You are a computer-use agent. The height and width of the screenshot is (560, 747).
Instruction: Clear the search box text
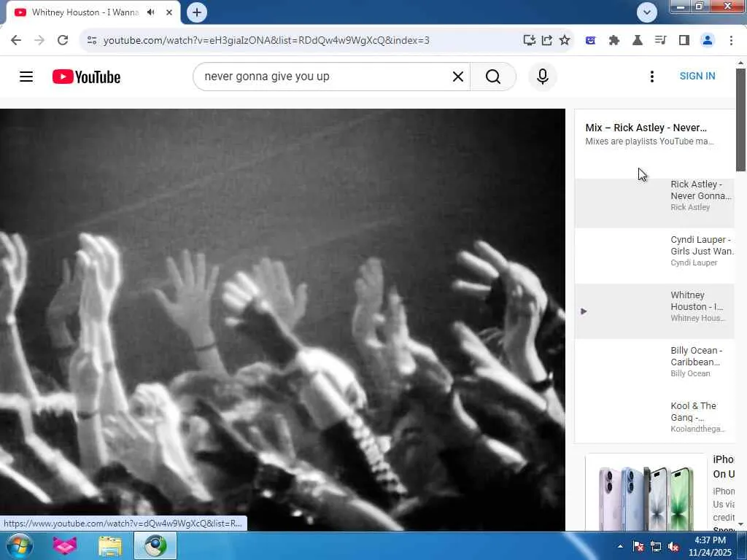pyautogui.click(x=458, y=76)
